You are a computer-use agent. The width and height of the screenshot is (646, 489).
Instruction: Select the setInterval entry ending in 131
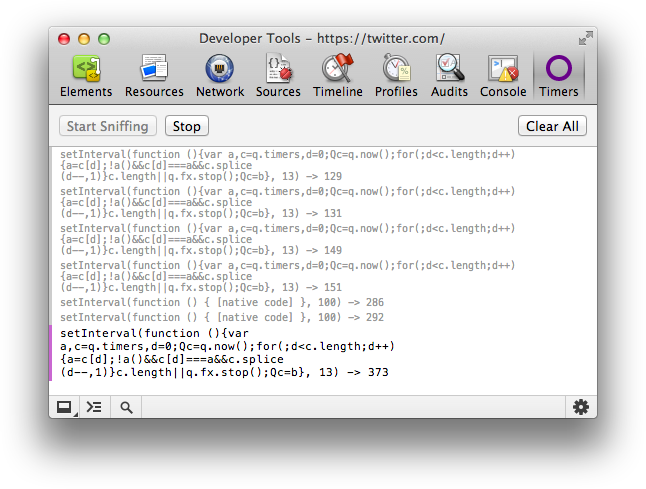[288, 203]
